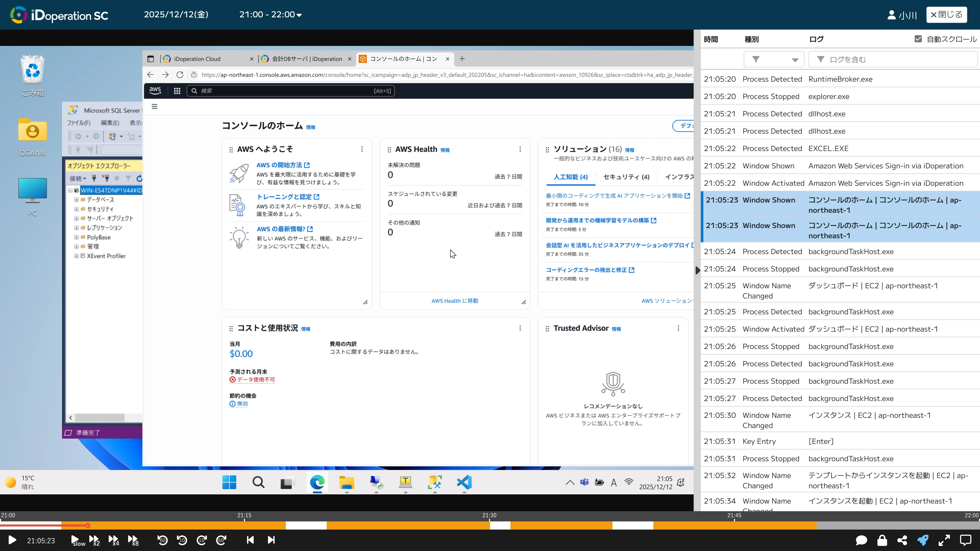This screenshot has width=980, height=551.
Task: Enter fullscreen with the expand icon
Action: pos(944,540)
